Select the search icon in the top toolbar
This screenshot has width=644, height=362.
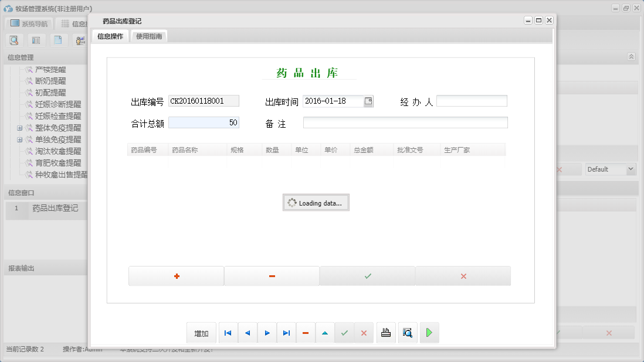(14, 40)
